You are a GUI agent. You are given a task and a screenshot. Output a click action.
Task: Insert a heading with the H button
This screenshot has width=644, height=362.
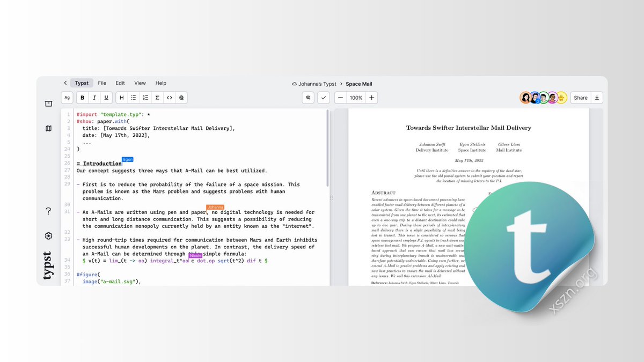click(x=122, y=98)
